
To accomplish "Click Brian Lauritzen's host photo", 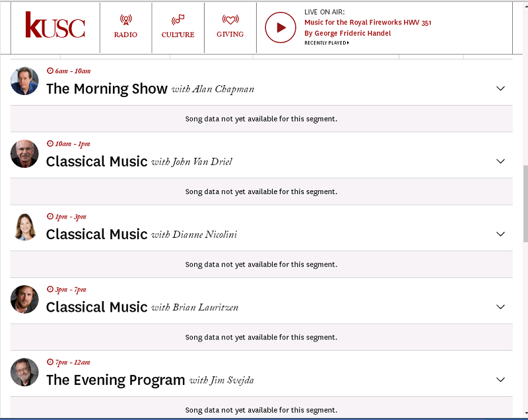I will click(x=24, y=299).
